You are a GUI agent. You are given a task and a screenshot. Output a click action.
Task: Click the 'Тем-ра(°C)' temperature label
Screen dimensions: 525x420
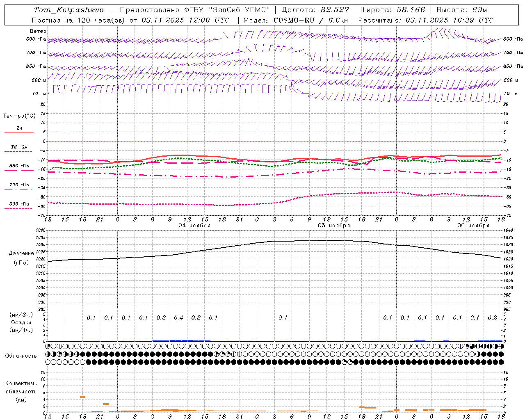pos(19,116)
